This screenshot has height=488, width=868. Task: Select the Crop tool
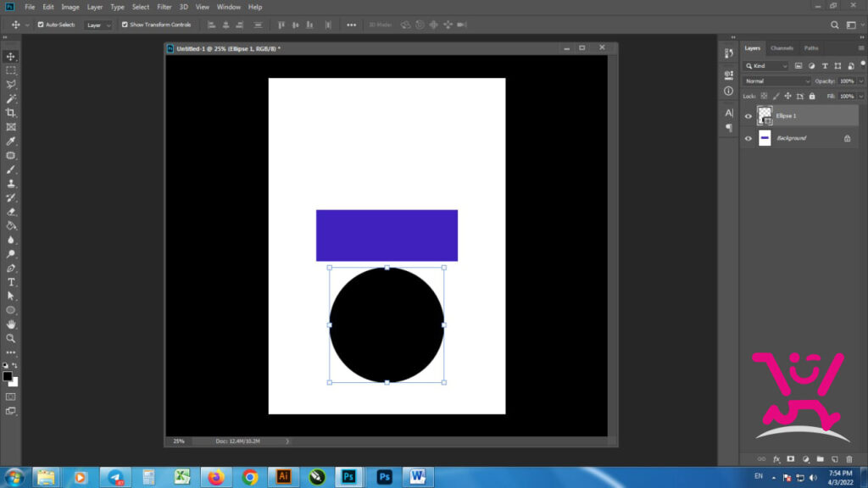pyautogui.click(x=10, y=113)
